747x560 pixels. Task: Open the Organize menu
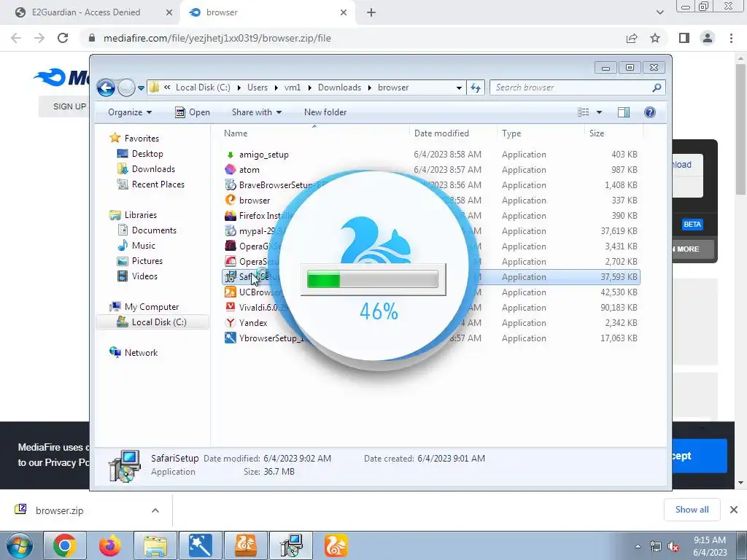[x=130, y=112]
